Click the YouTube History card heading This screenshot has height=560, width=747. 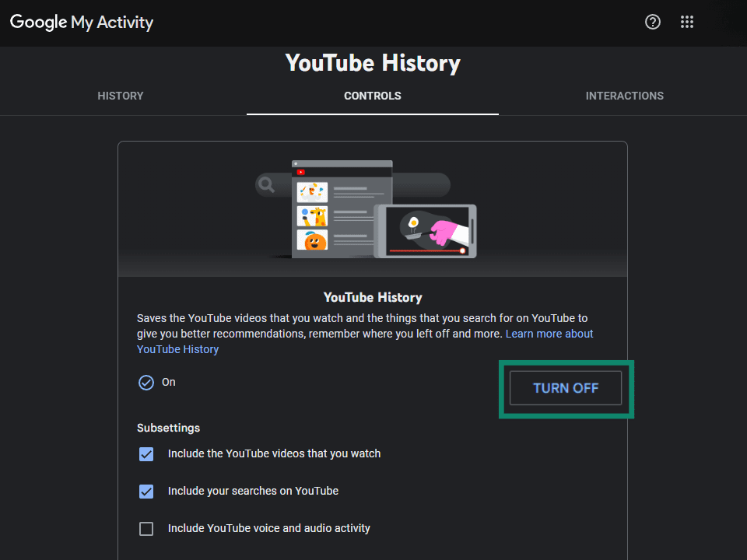373,298
